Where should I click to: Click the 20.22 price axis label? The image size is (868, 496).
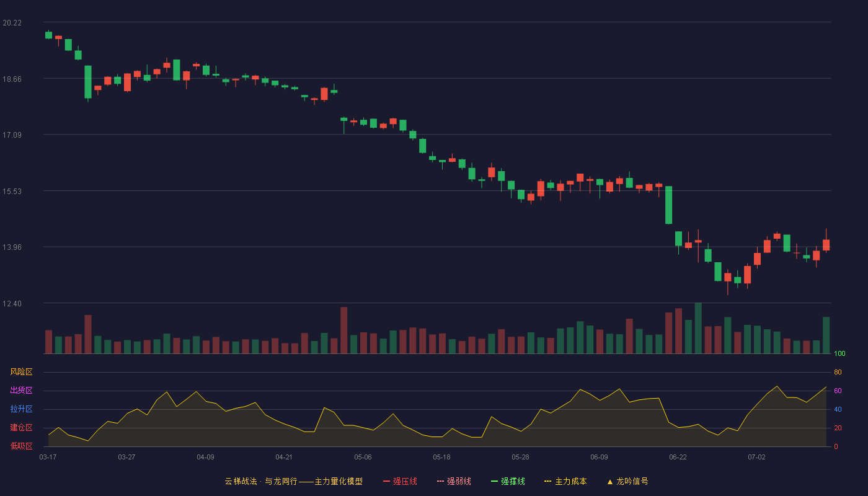[x=12, y=23]
